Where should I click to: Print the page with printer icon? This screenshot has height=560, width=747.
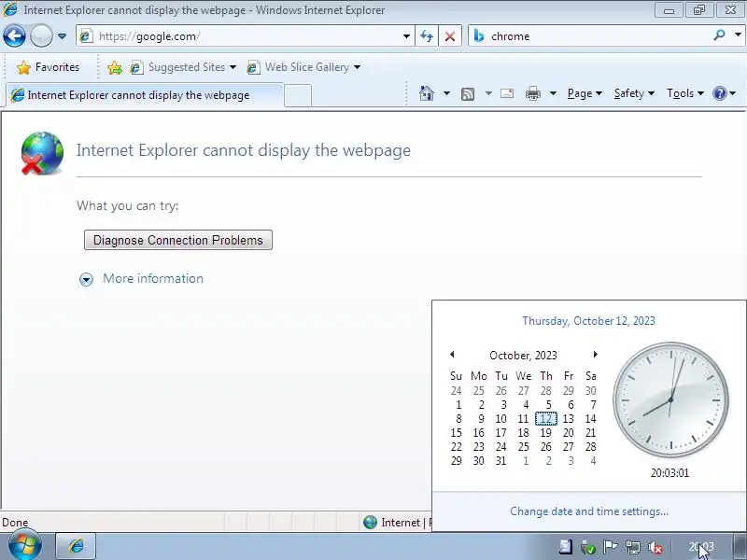532,93
